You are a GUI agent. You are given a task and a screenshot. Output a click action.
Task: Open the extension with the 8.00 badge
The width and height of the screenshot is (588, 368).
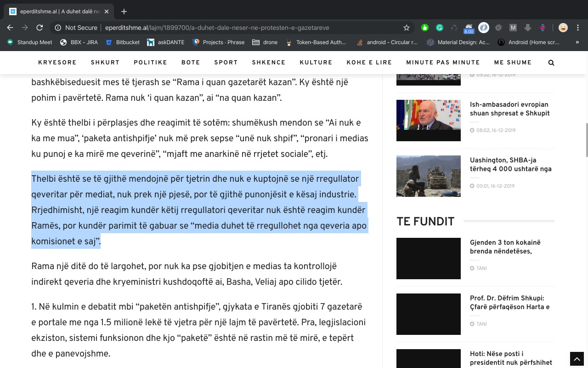coord(469,29)
